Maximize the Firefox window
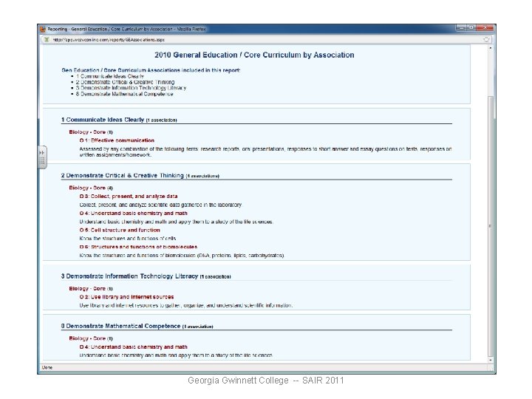The width and height of the screenshot is (532, 399). pyautogui.click(x=471, y=27)
